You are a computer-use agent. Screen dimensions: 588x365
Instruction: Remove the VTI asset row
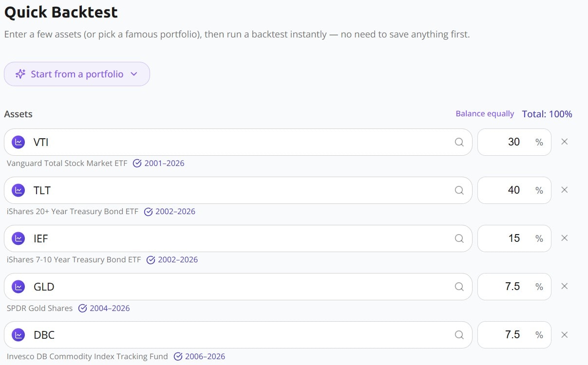565,142
